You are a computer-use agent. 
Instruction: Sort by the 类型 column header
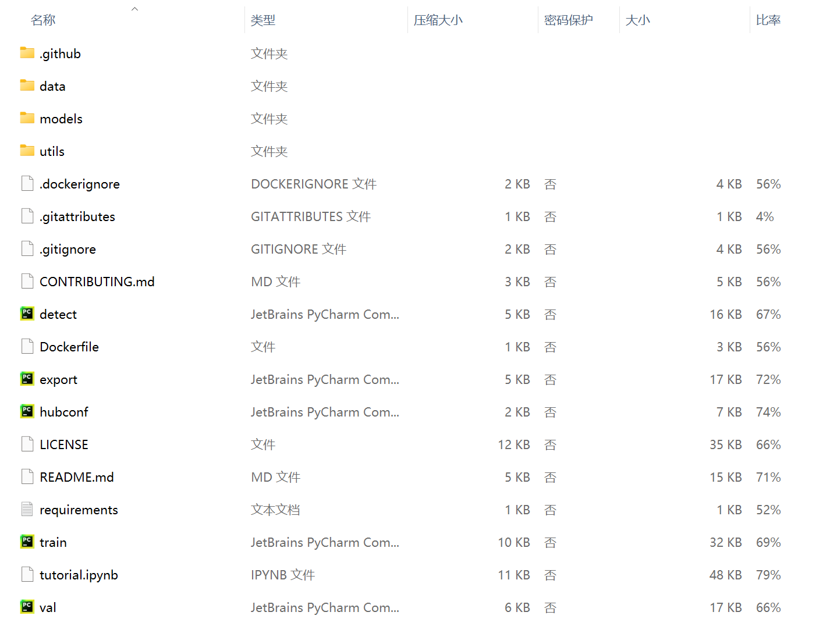click(263, 20)
